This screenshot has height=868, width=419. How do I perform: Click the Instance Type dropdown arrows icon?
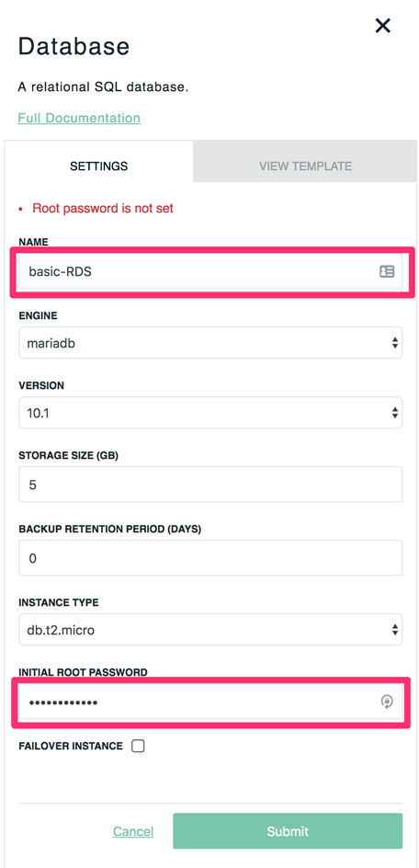[x=394, y=630]
